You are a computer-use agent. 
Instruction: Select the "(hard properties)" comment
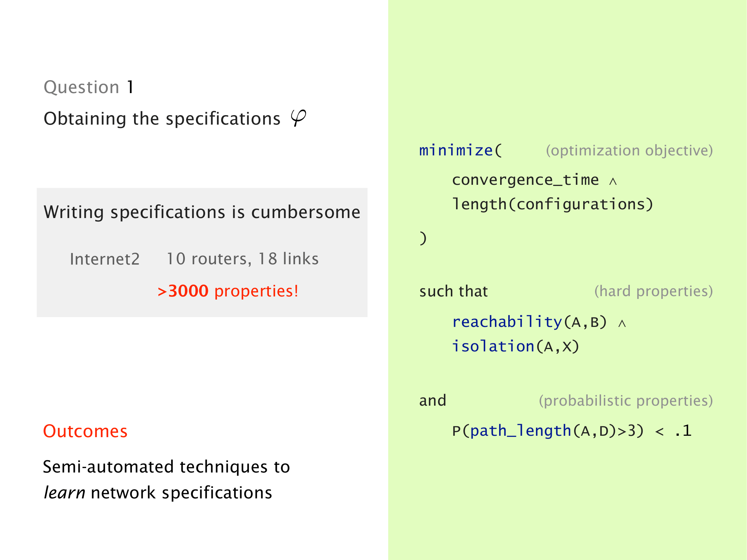point(653,291)
